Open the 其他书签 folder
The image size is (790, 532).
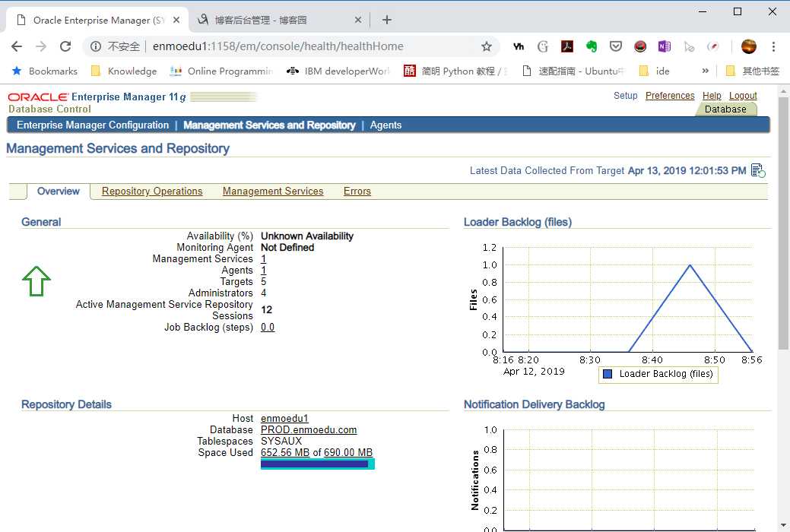(753, 71)
